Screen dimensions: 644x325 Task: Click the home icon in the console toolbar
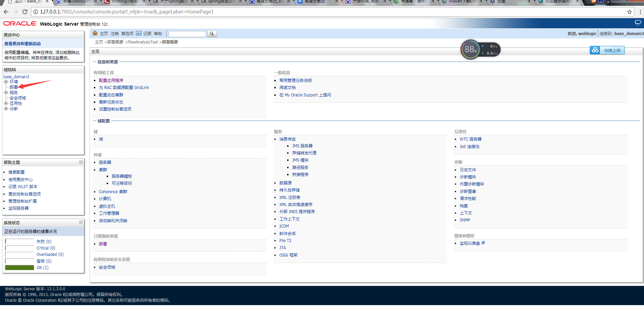point(95,33)
